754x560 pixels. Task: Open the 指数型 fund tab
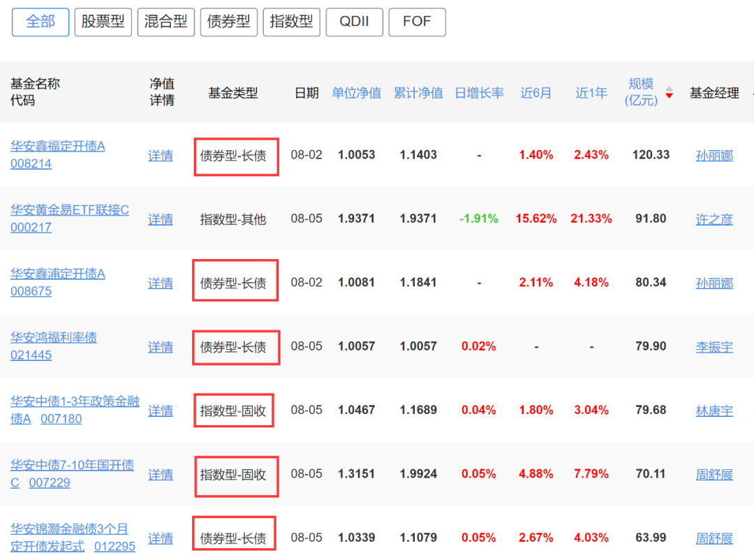click(291, 22)
